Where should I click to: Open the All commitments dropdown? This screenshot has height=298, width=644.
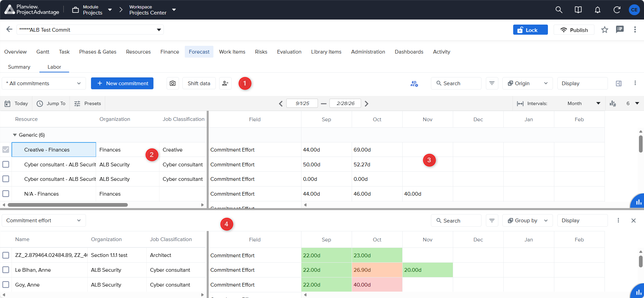click(x=44, y=83)
